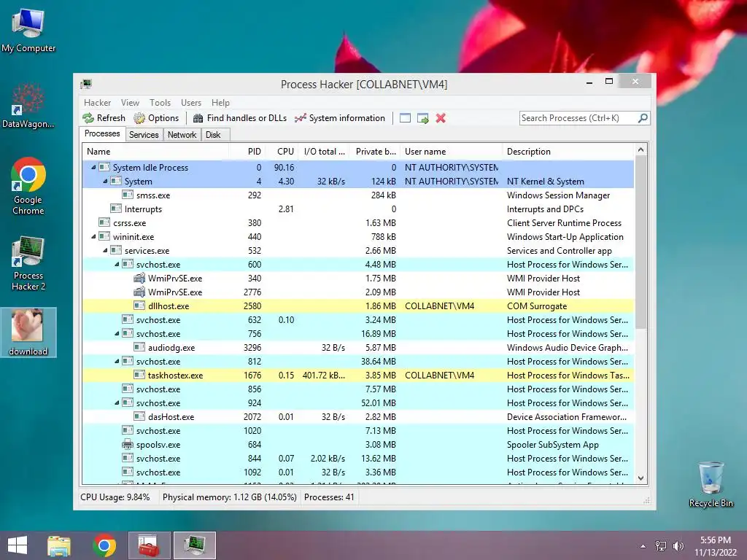
Task: Select the Google Chrome desktop shortcut
Action: click(28, 186)
